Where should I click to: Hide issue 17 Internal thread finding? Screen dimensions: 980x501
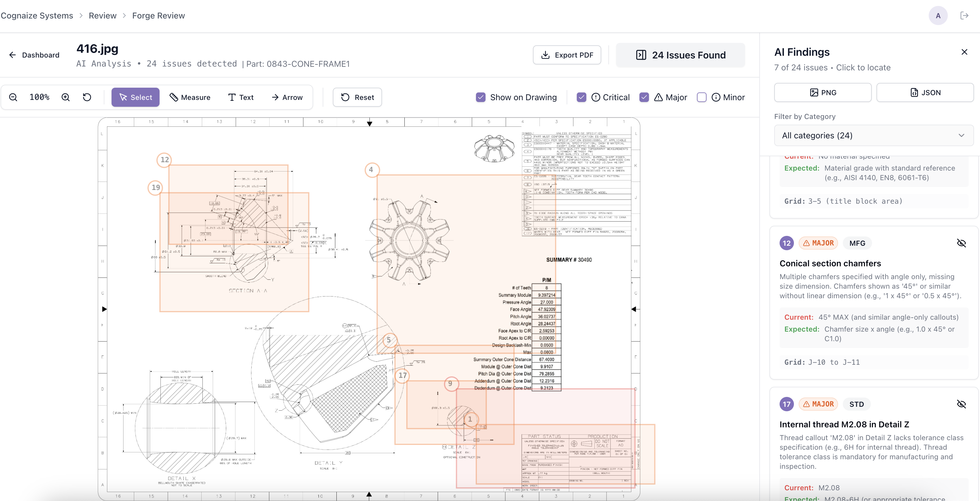pyautogui.click(x=961, y=404)
